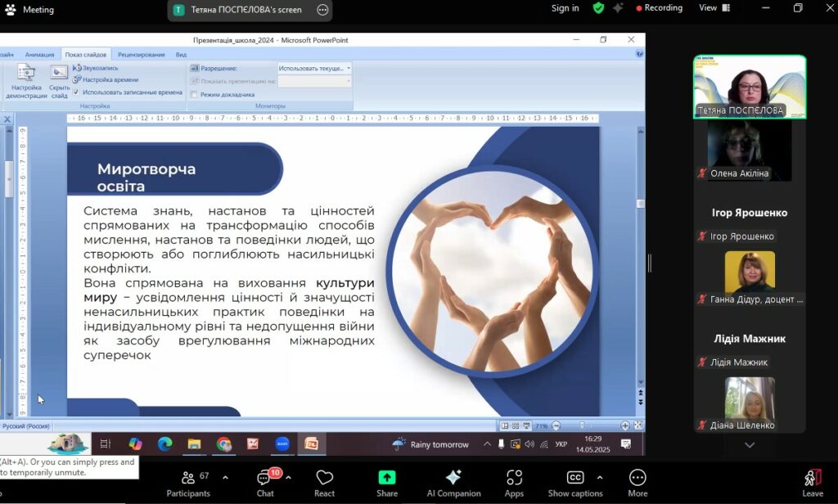838x504 pixels.
Task: Click Звукозапись in the ribbon
Action: click(95, 68)
